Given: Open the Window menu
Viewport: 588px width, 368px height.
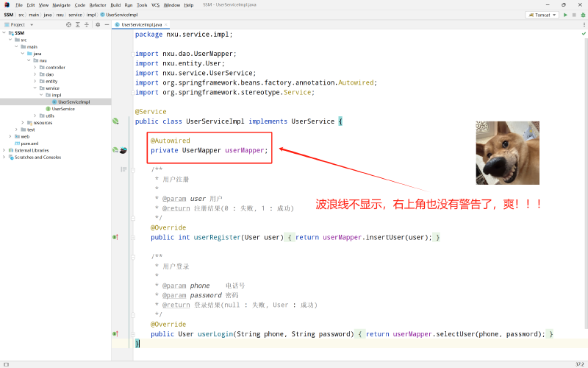Looking at the screenshot, I should point(172,5).
